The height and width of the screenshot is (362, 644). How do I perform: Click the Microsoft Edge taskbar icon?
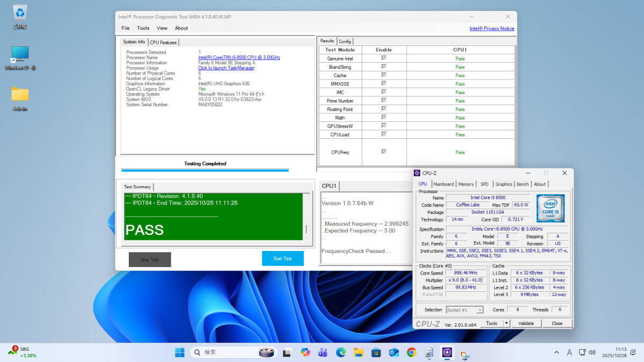click(341, 352)
